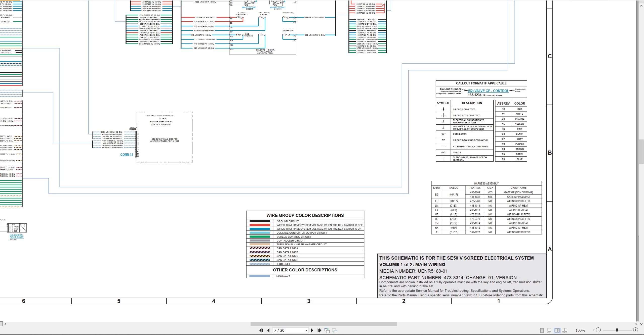Click the horizontal scrollbar thumb

pyautogui.click(x=324, y=324)
